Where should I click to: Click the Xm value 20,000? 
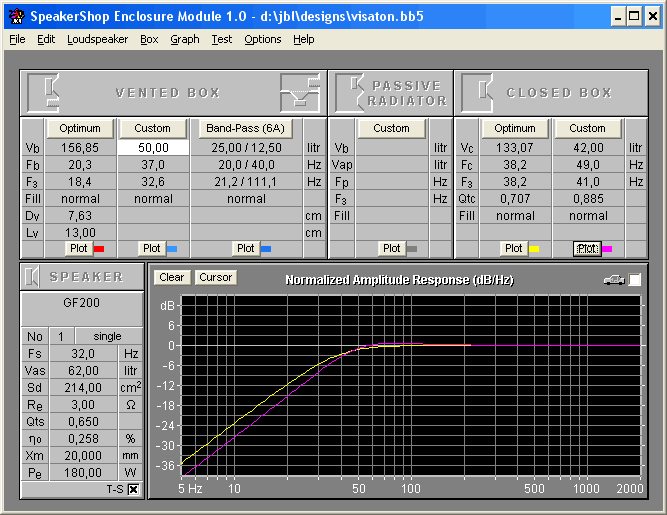click(x=83, y=455)
